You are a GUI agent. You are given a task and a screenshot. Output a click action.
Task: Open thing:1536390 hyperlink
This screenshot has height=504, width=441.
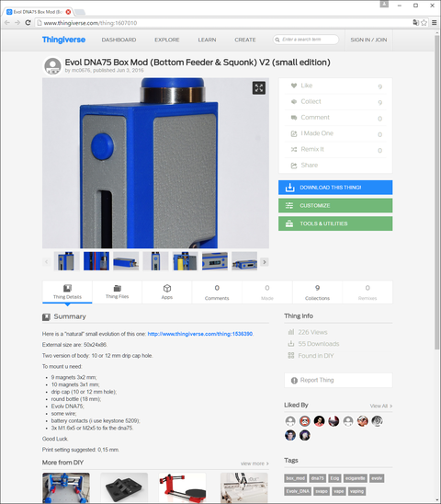[x=200, y=334]
